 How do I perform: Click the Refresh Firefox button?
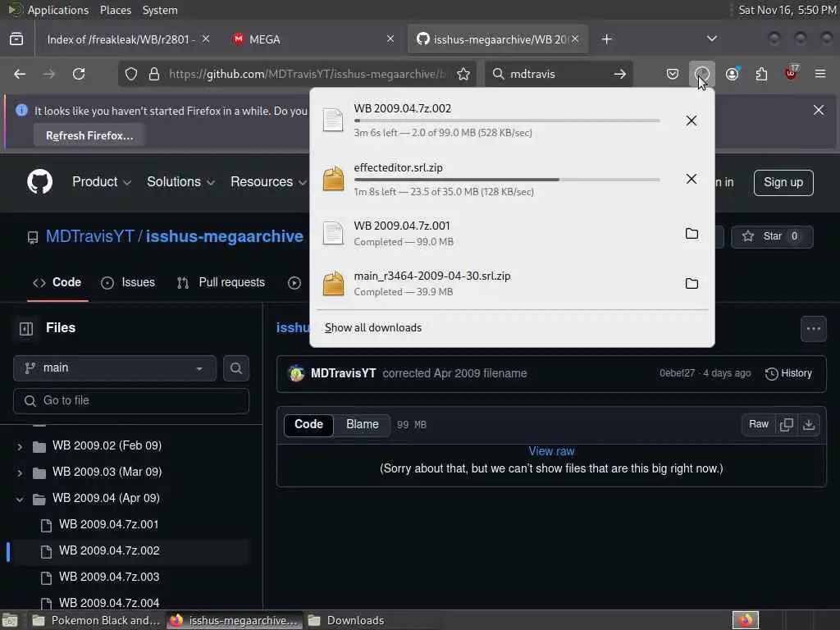point(89,136)
